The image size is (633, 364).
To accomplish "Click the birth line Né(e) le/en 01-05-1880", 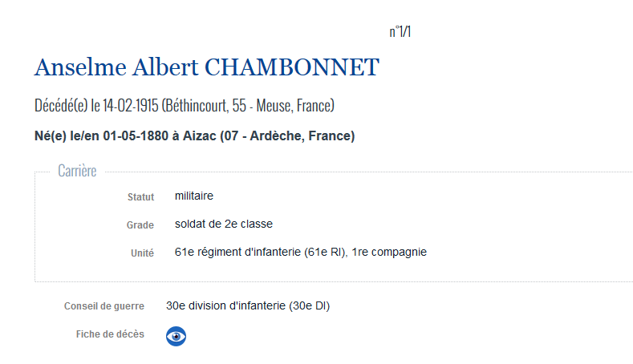I will pyautogui.click(x=101, y=136).
